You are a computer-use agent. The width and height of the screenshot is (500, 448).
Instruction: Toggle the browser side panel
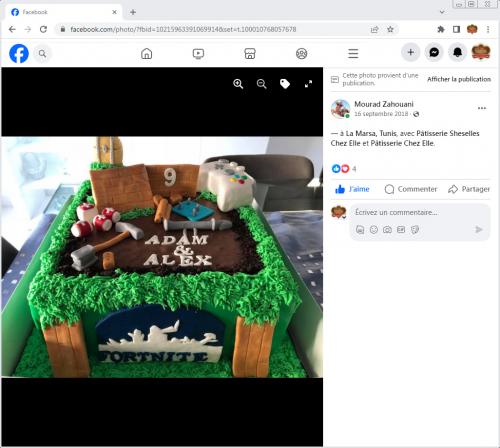click(x=456, y=29)
